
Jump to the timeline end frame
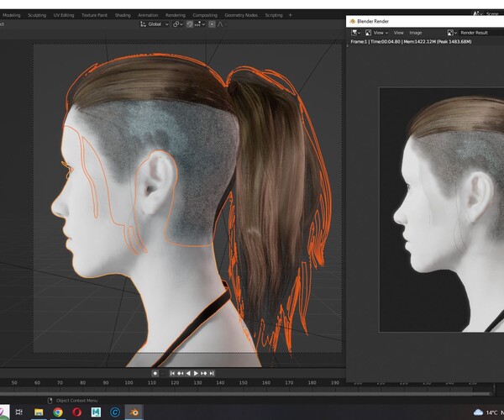[x=212, y=373]
